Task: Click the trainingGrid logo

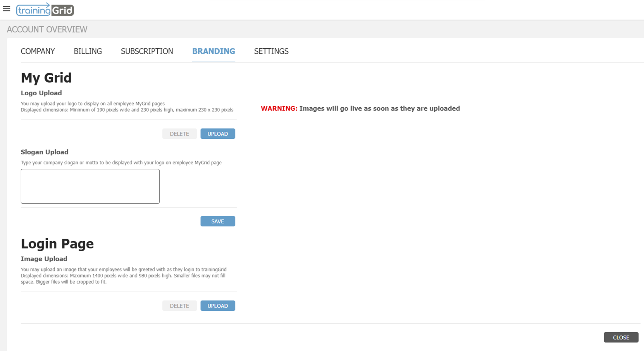Action: [x=45, y=10]
